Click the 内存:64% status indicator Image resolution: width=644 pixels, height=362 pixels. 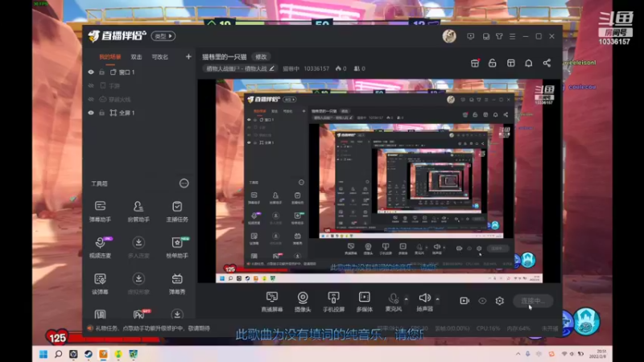click(x=518, y=328)
